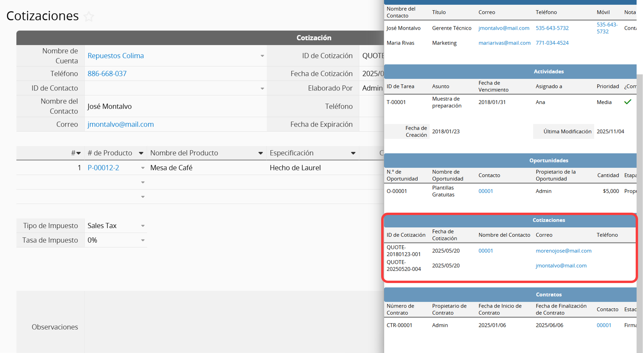Select the Cotizaciones section header
This screenshot has width=644, height=353.
[548, 220]
